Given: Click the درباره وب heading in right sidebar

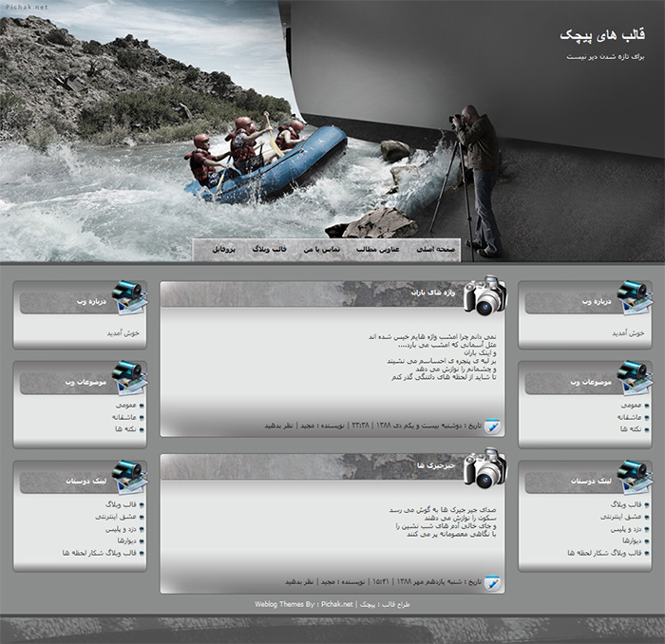Looking at the screenshot, I should pos(597,301).
